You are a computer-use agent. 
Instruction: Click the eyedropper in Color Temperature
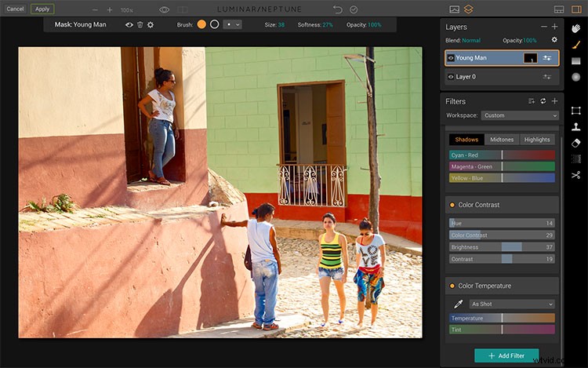point(459,304)
